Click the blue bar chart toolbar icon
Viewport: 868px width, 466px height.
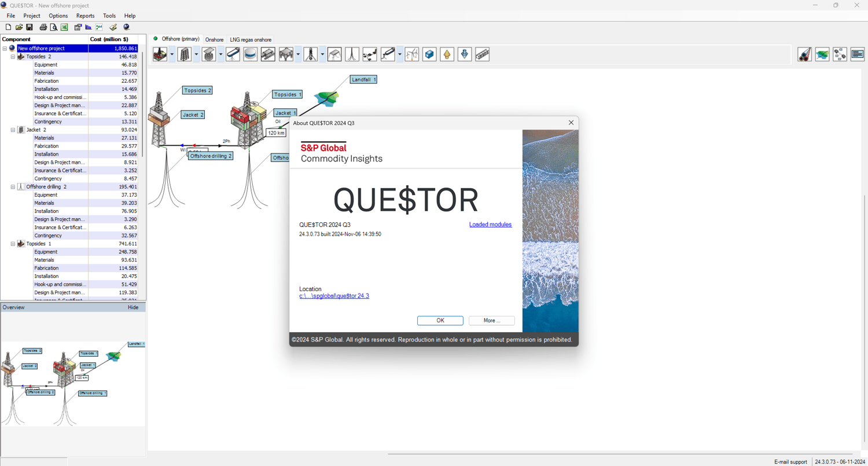point(89,27)
